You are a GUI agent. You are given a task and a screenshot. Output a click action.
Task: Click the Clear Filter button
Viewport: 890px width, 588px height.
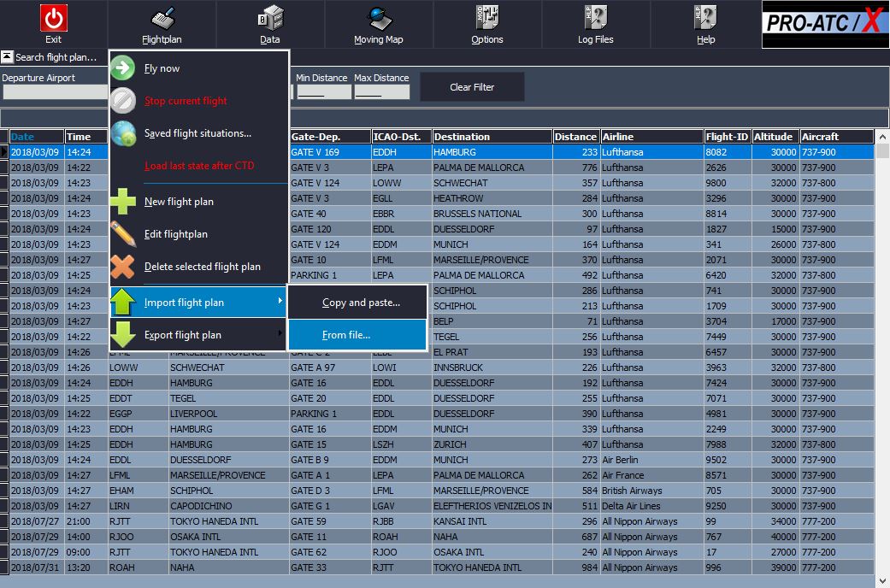click(x=472, y=87)
